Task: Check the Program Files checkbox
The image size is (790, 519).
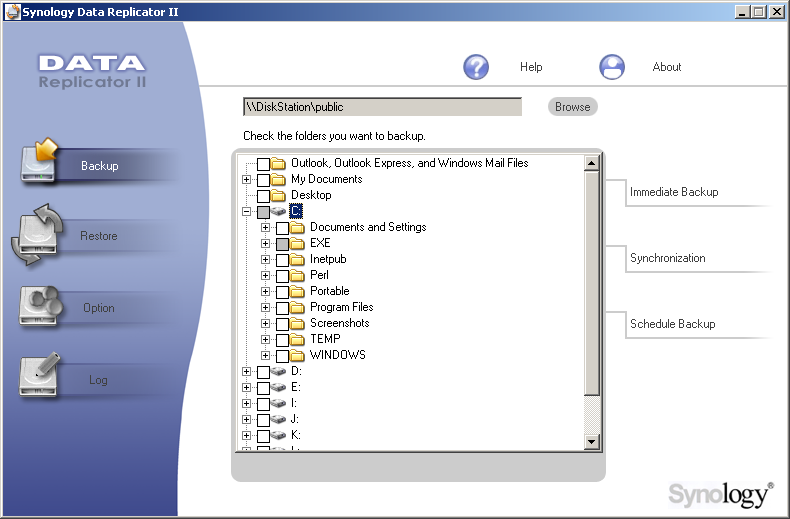Action: point(282,308)
